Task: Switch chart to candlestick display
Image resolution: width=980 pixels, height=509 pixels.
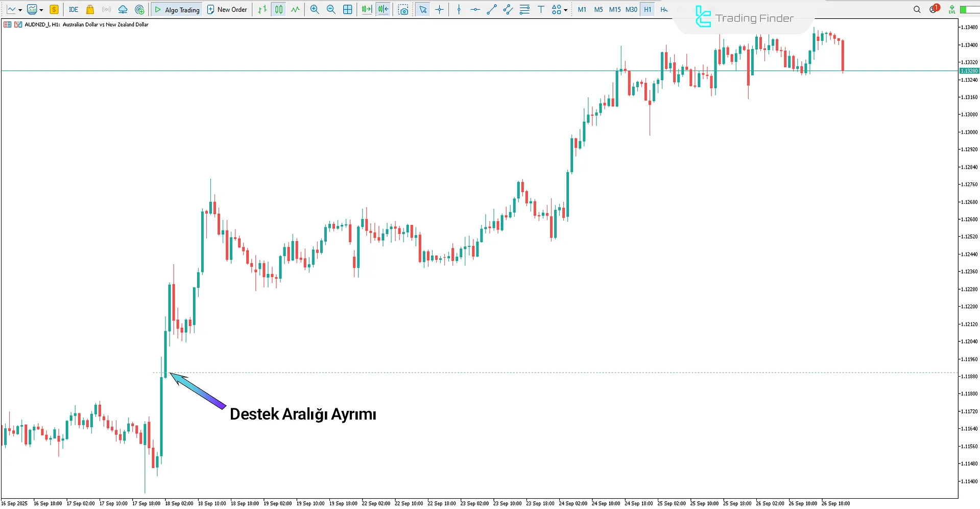Action: [x=279, y=10]
